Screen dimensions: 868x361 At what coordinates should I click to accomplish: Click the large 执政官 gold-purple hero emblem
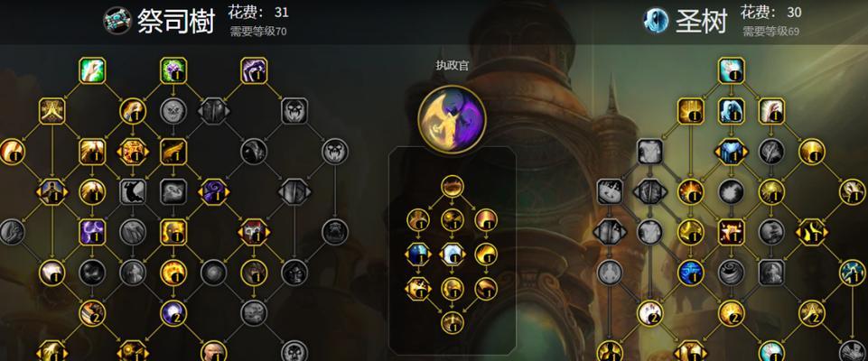[453, 118]
